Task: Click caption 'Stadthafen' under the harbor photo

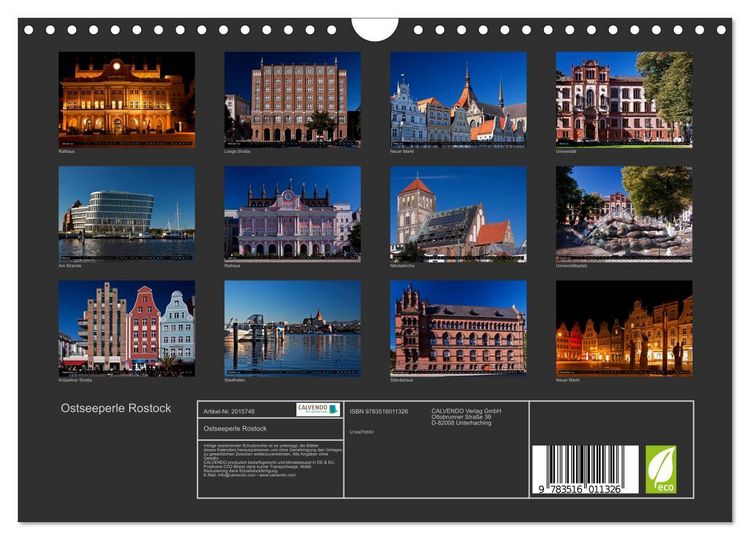Action: 234,380
